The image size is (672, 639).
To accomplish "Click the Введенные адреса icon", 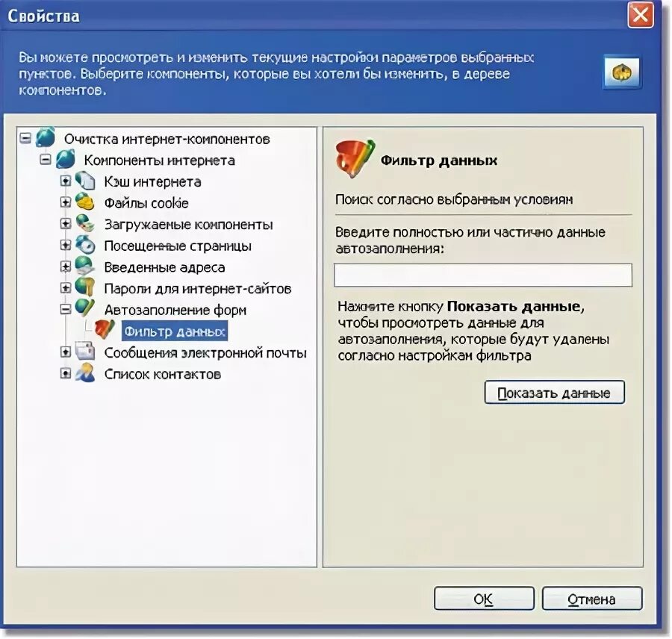I will (85, 266).
